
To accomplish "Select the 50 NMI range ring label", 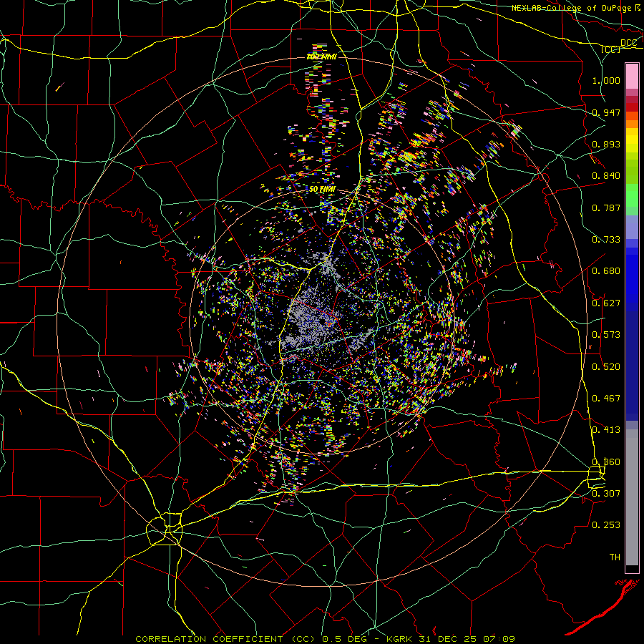I will click(x=323, y=189).
